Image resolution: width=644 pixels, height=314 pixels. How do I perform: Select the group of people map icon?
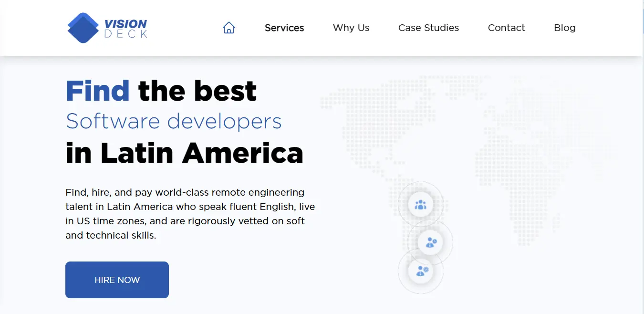click(x=420, y=205)
